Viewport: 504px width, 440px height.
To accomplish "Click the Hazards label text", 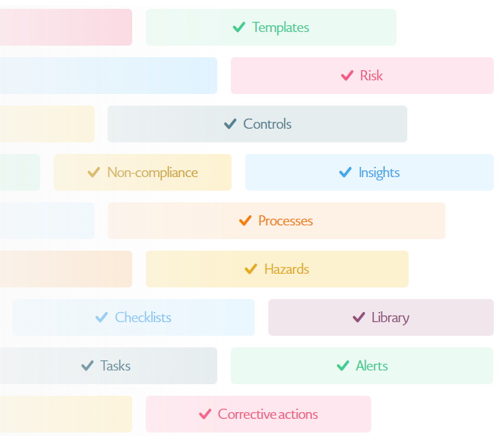I will 286,269.
